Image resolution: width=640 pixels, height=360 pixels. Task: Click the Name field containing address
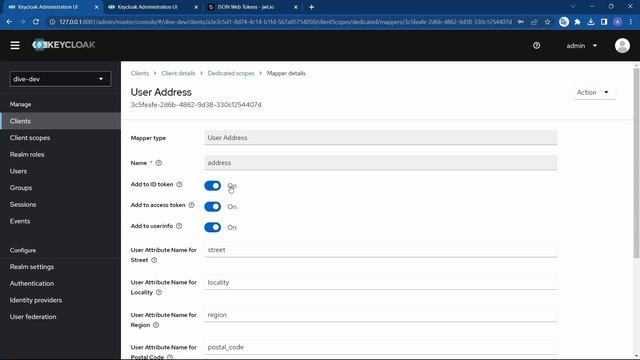(x=380, y=163)
